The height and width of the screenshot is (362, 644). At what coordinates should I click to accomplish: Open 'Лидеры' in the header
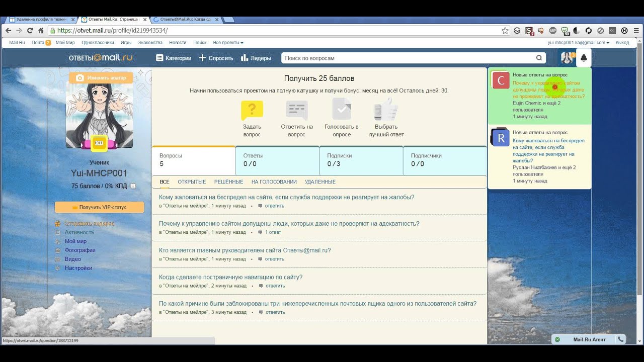pos(256,58)
